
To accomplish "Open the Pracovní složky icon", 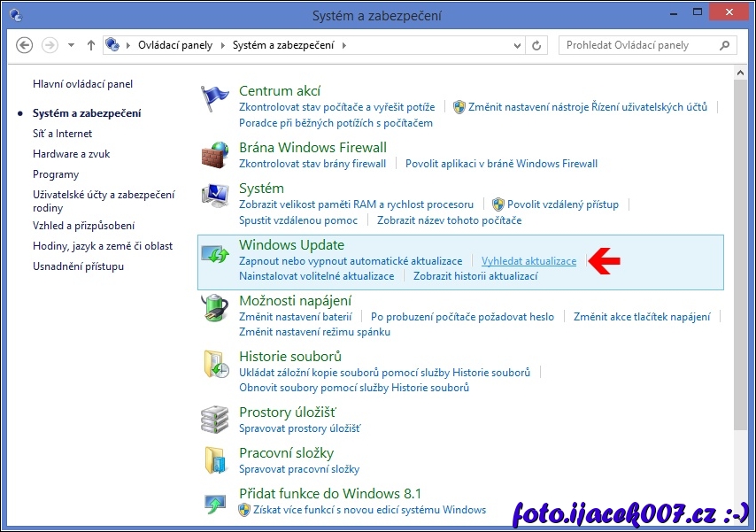I will tap(215, 460).
